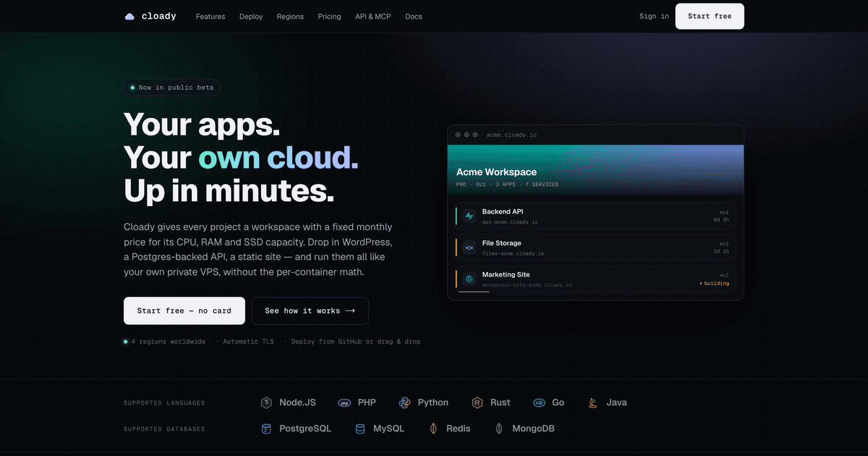Click the Python language icon

[x=404, y=402]
